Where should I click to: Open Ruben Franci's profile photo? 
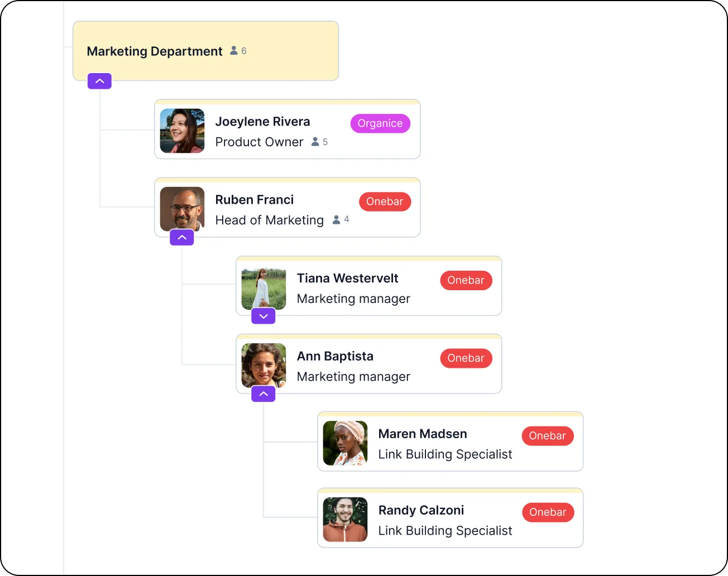[x=182, y=209]
